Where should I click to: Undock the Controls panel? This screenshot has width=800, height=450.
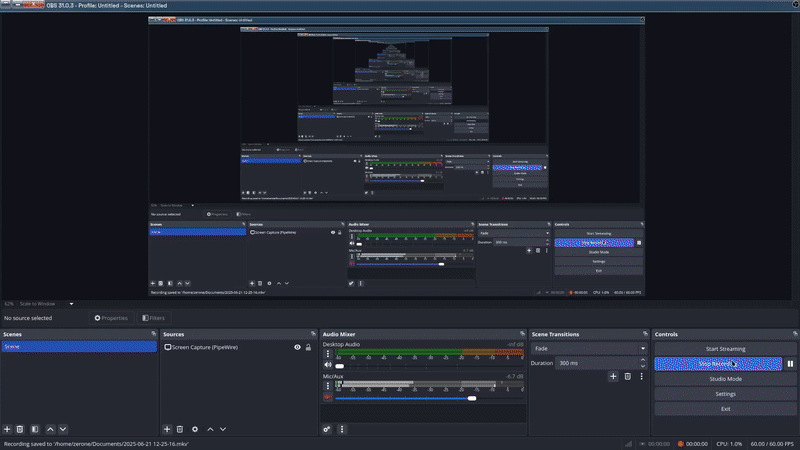point(795,334)
